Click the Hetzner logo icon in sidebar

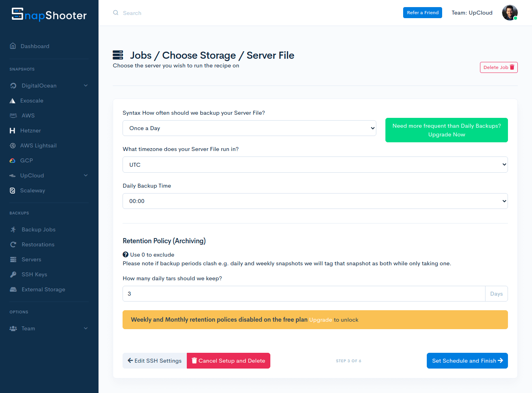[x=13, y=130]
